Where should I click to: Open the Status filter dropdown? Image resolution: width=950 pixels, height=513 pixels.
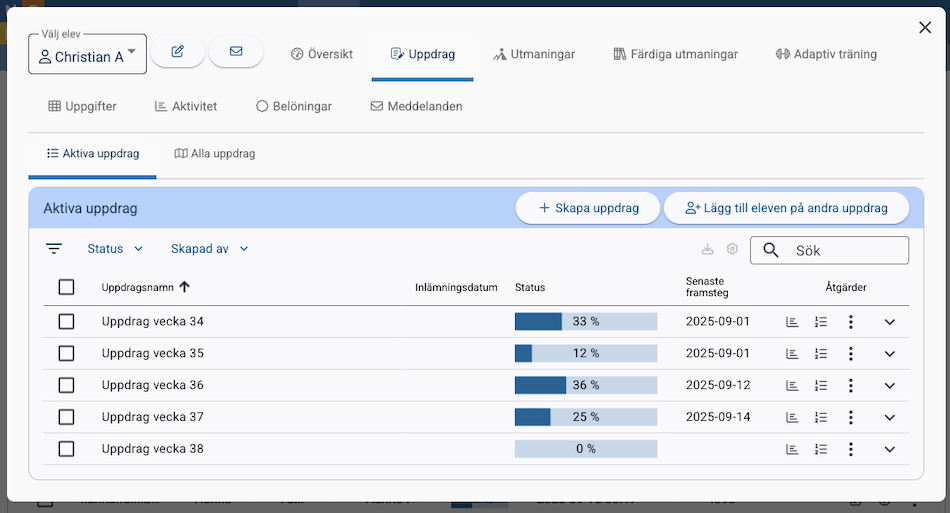point(115,249)
